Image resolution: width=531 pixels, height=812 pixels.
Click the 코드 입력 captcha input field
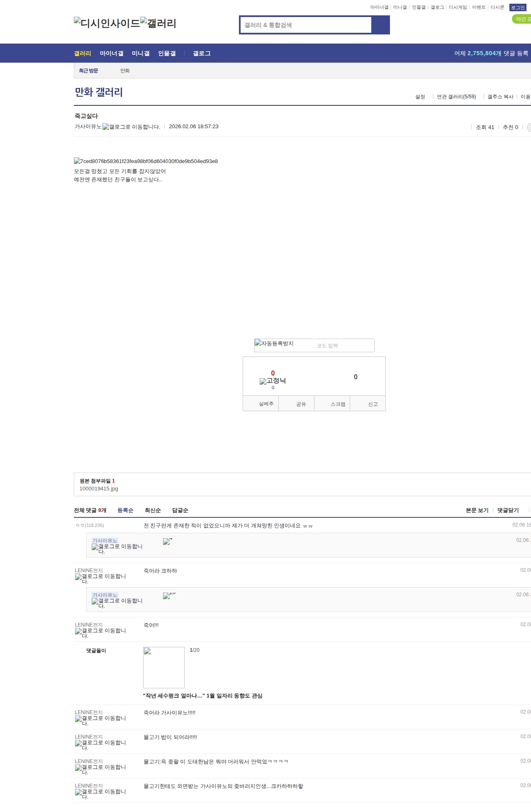pyautogui.click(x=344, y=346)
